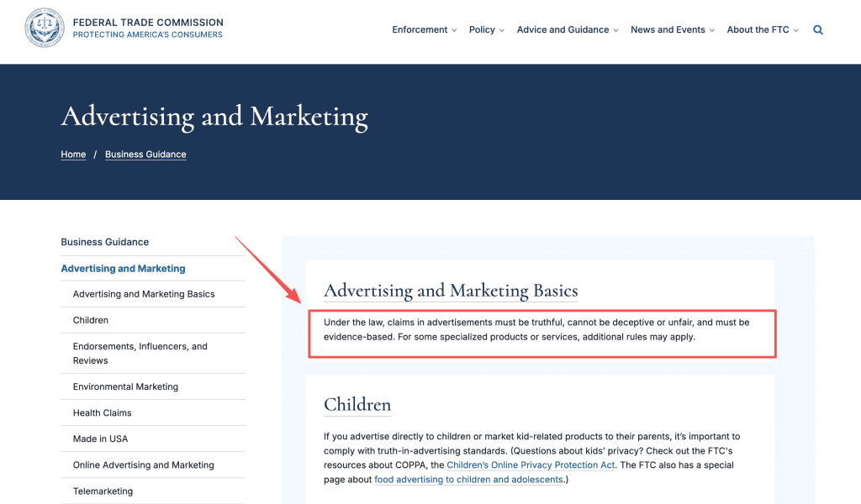
Task: Open Children in the sidebar
Action: pyautogui.click(x=91, y=320)
